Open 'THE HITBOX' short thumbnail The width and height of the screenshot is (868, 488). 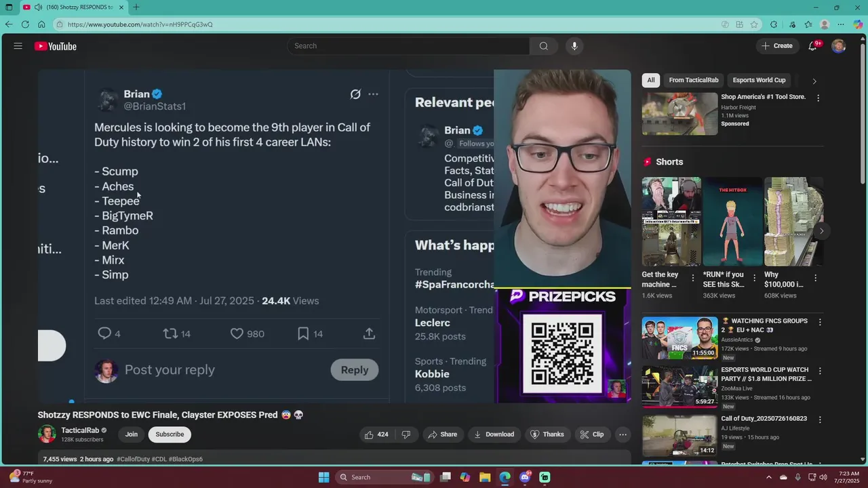click(732, 222)
